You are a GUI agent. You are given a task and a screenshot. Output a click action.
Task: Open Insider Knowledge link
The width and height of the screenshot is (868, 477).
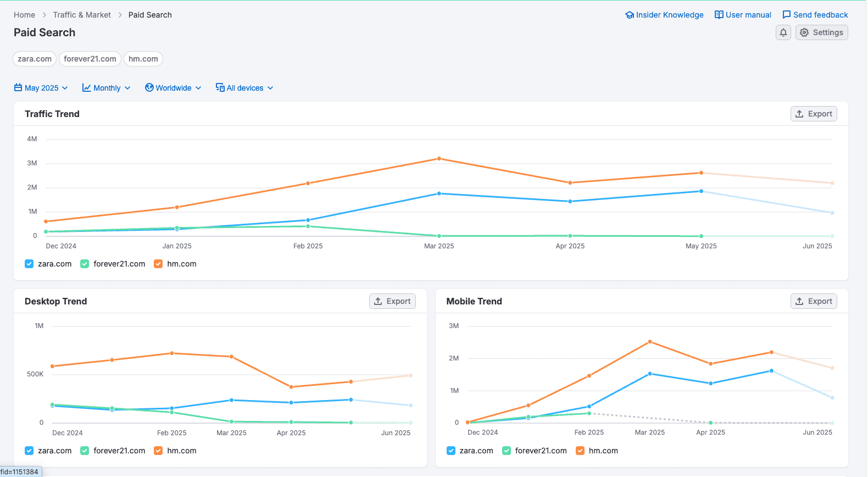pos(665,15)
